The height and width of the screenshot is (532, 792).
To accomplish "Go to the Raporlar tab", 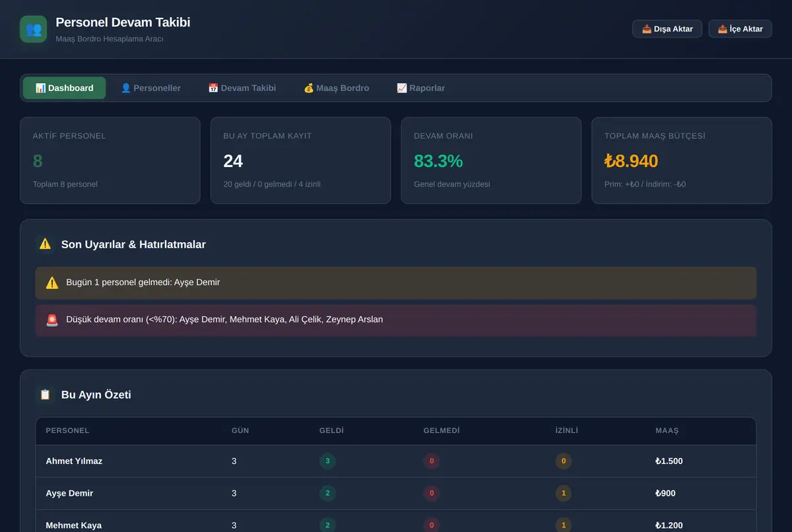I will pos(420,88).
